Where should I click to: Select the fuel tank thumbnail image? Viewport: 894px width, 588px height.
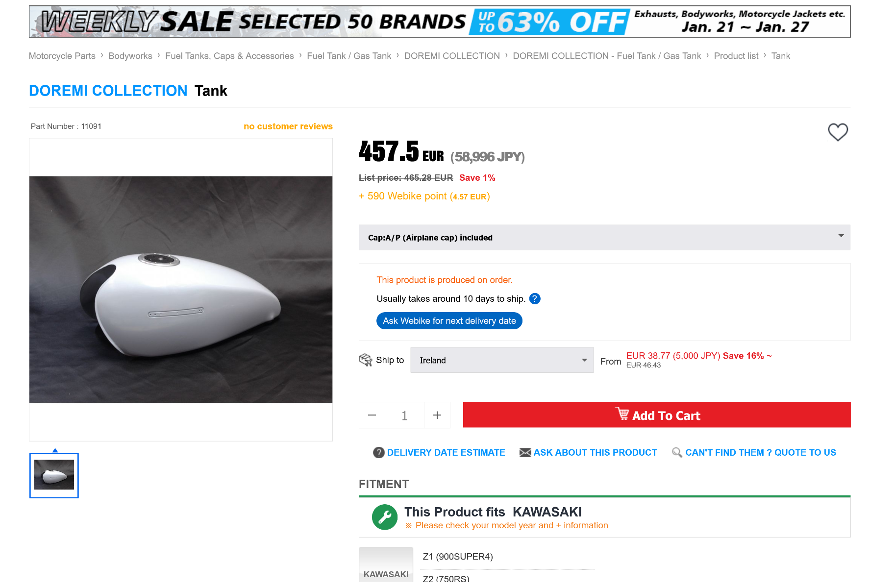tap(54, 475)
